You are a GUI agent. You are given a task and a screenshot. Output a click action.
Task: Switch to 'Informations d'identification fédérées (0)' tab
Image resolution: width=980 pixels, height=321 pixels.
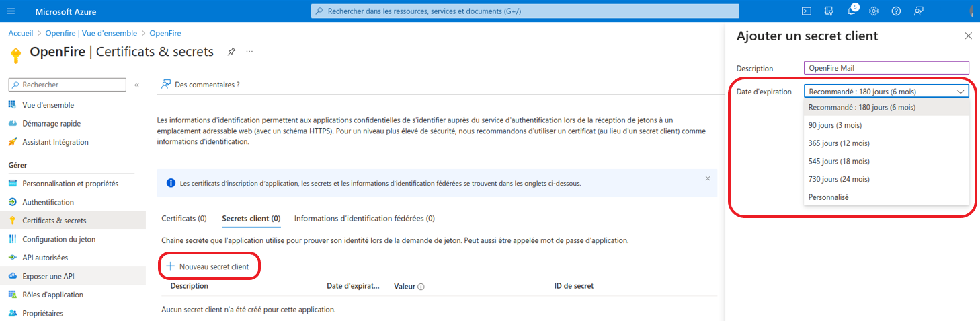(364, 219)
